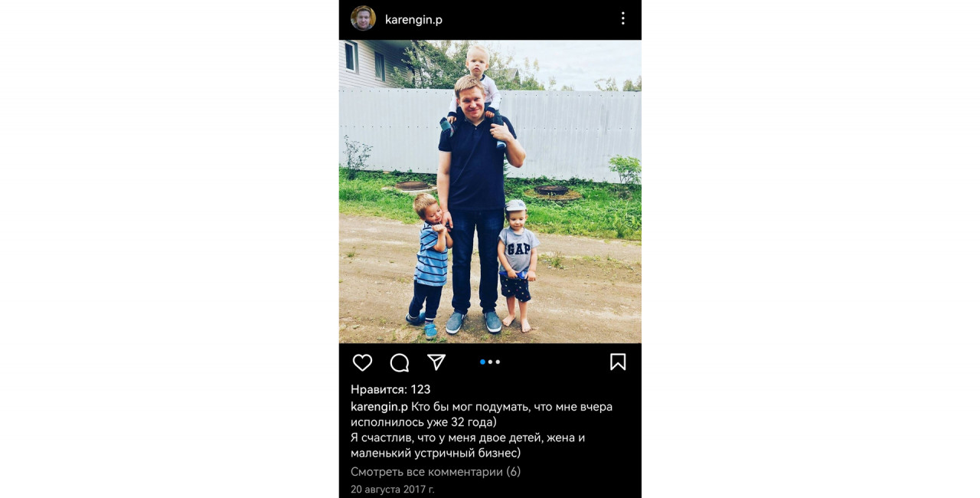Image resolution: width=980 pixels, height=498 pixels.
Task: View who liked via "Нравится: 123"
Action: (390, 389)
